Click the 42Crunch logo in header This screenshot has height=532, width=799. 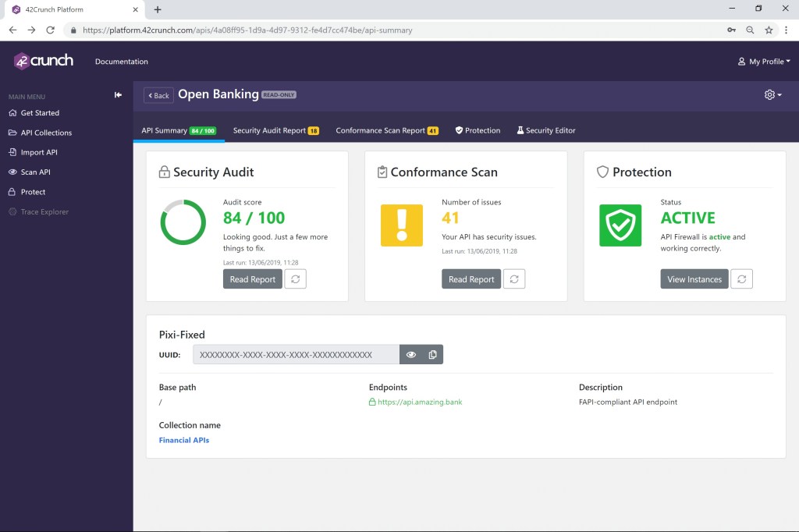pyautogui.click(x=44, y=61)
